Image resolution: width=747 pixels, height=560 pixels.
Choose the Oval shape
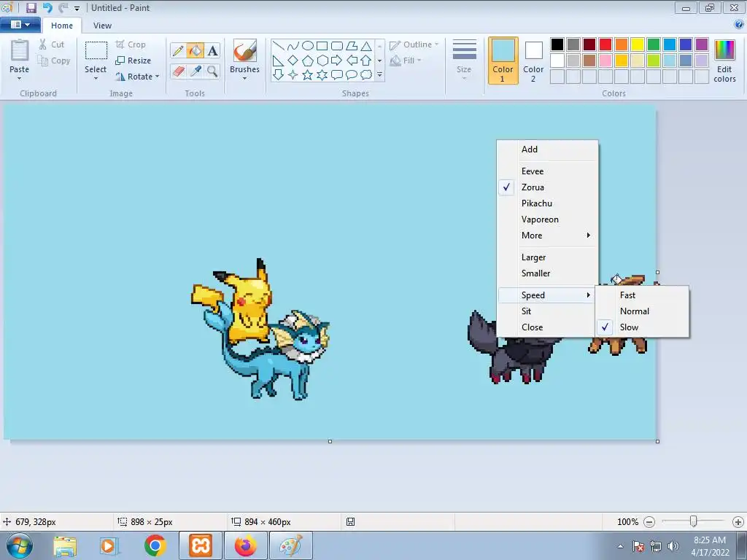pyautogui.click(x=308, y=46)
